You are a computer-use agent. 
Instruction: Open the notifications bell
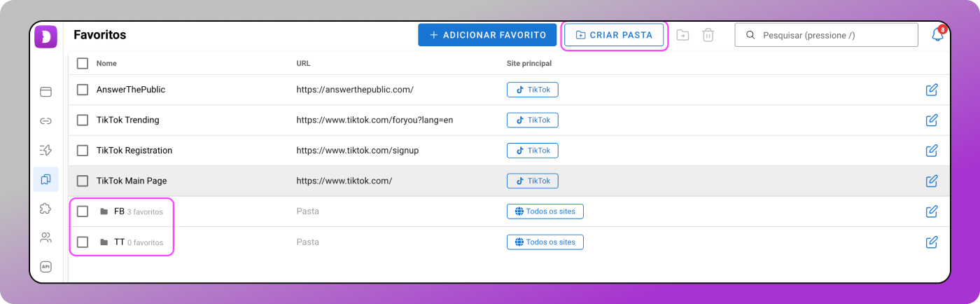click(937, 35)
